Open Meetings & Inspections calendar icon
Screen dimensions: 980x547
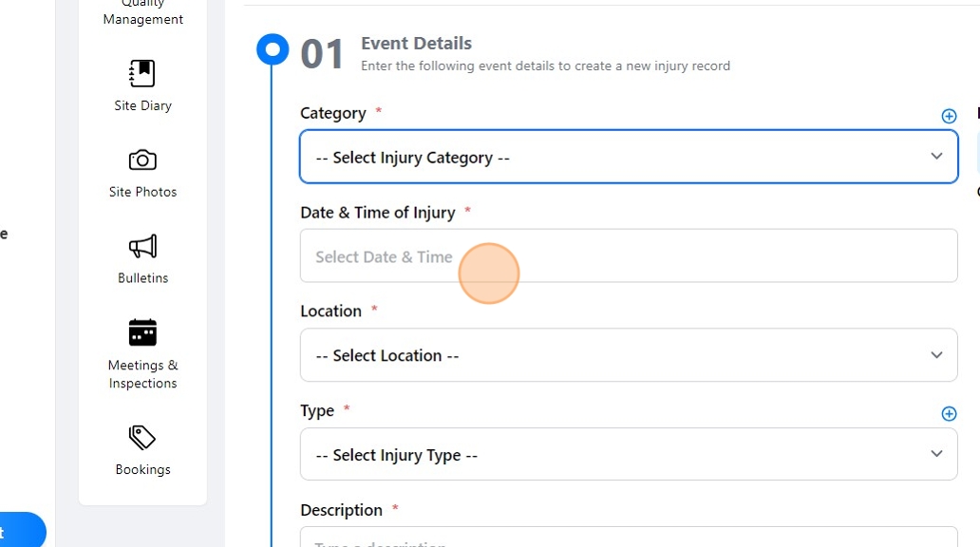pos(142,332)
